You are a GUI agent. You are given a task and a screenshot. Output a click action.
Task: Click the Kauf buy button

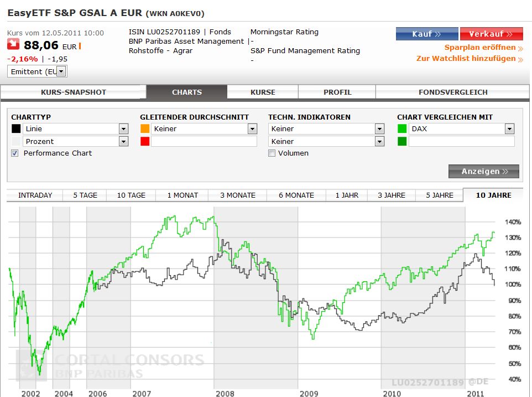click(427, 34)
